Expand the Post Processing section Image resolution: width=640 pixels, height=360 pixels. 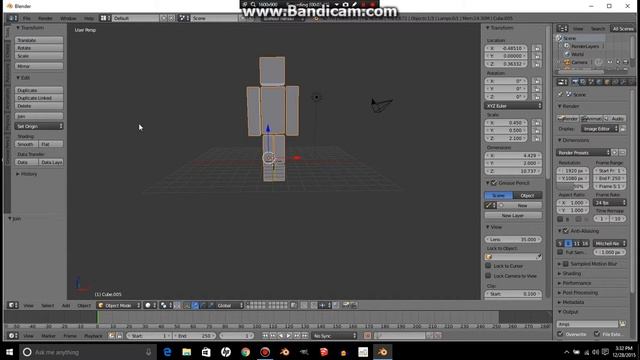[580, 293]
